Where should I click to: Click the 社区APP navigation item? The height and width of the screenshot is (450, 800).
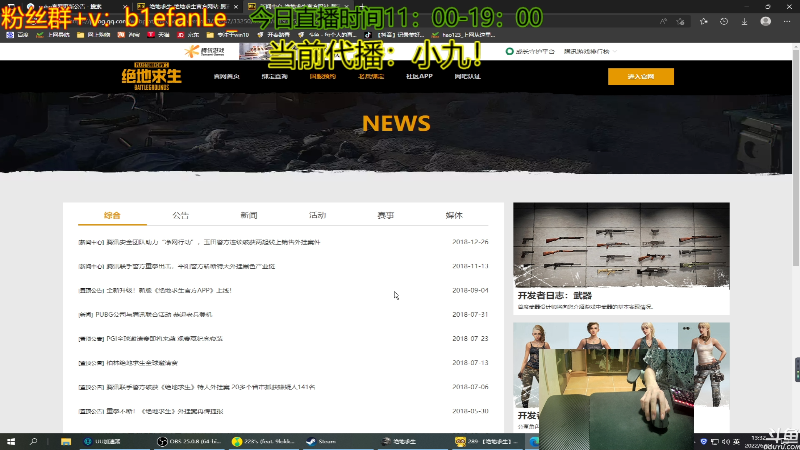coord(419,77)
